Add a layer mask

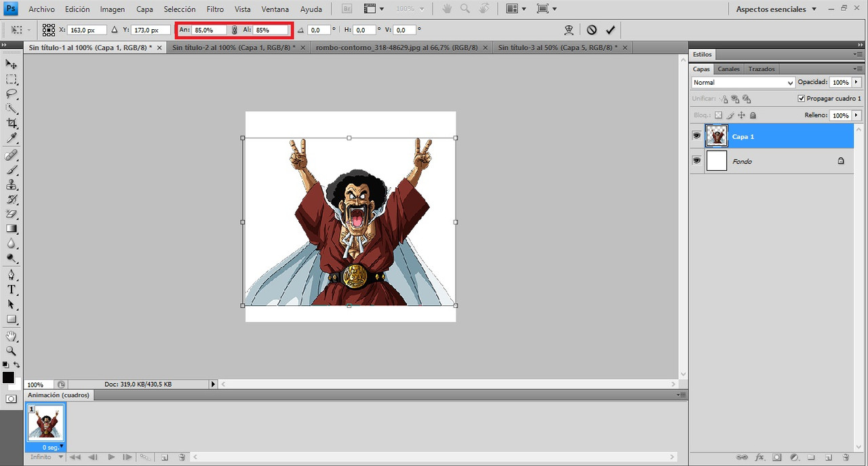[x=777, y=457]
